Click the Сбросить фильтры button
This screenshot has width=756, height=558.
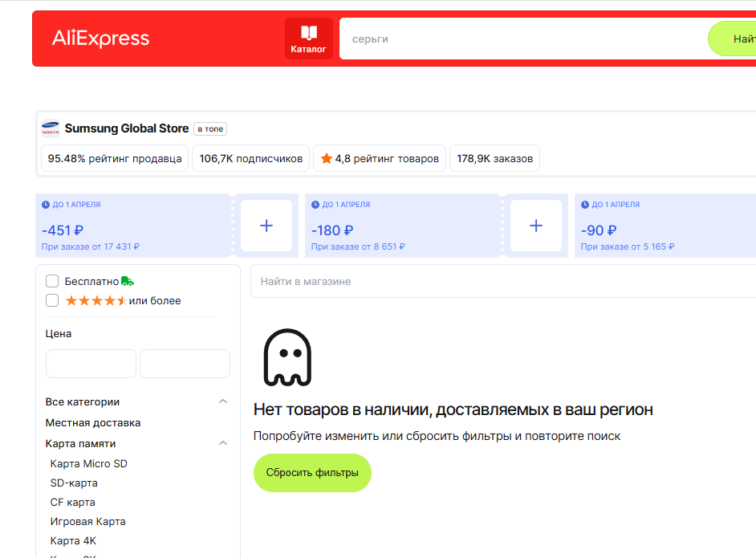coord(312,473)
